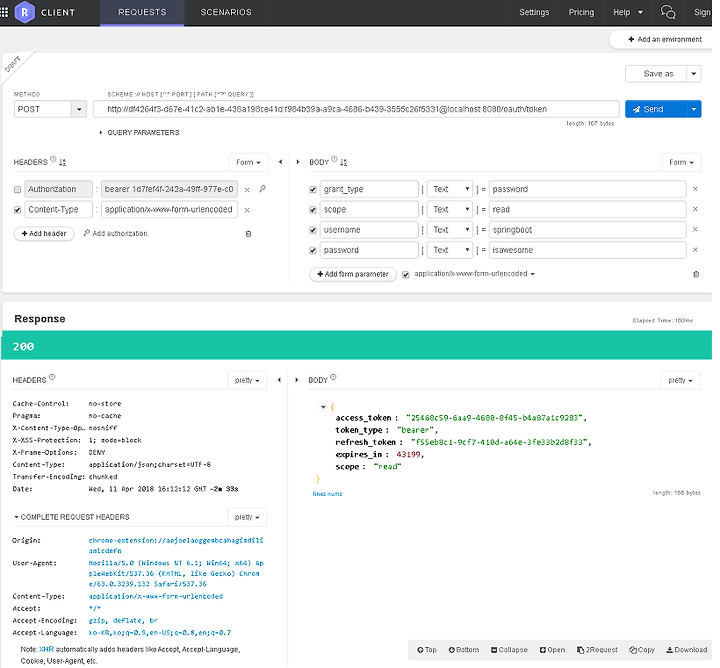Click request BODY help icon
The width and height of the screenshot is (720, 668).
coord(334,159)
